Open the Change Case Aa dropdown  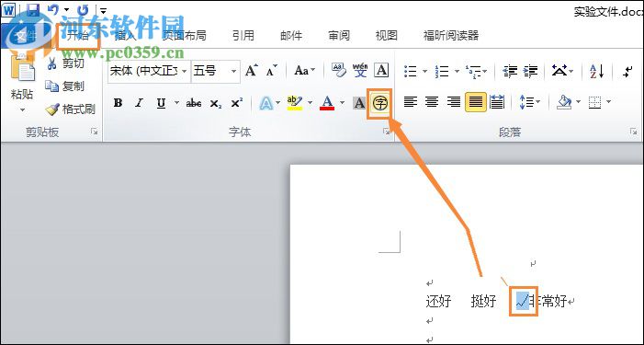tap(304, 71)
